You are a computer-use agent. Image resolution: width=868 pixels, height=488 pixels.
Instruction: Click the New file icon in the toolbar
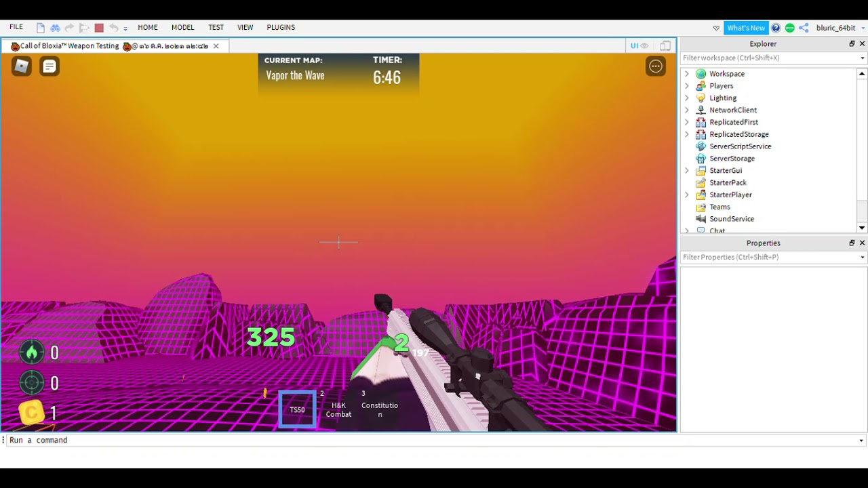41,28
